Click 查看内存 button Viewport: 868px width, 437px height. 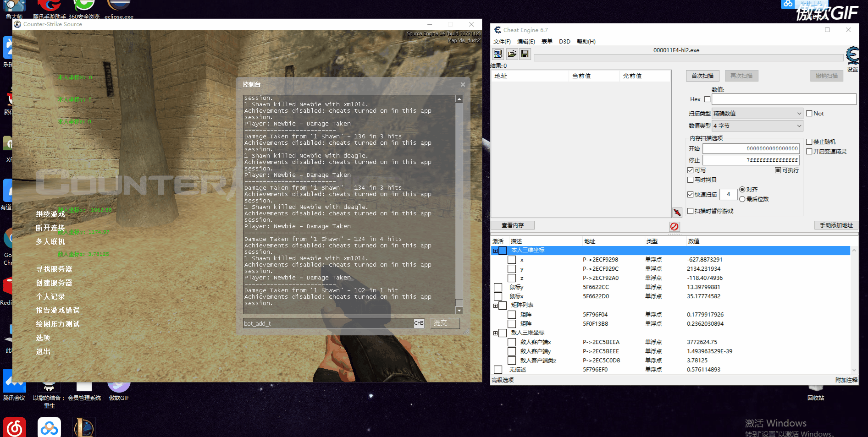[x=513, y=225]
